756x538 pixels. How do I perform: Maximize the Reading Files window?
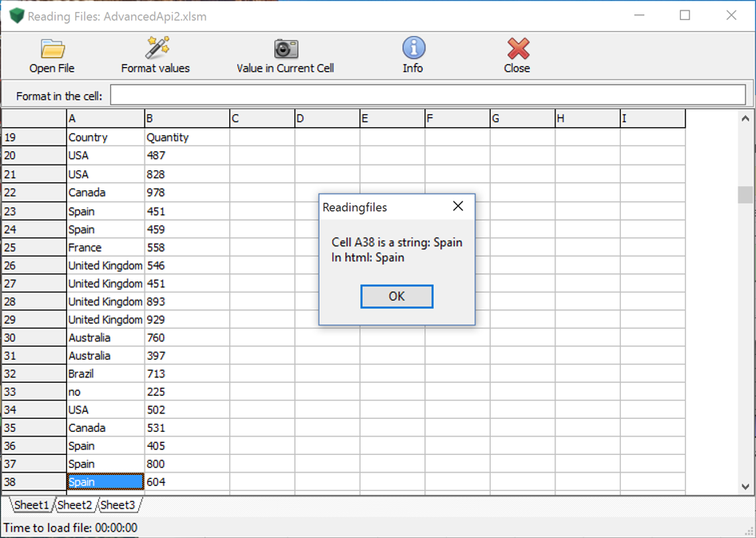[685, 15]
